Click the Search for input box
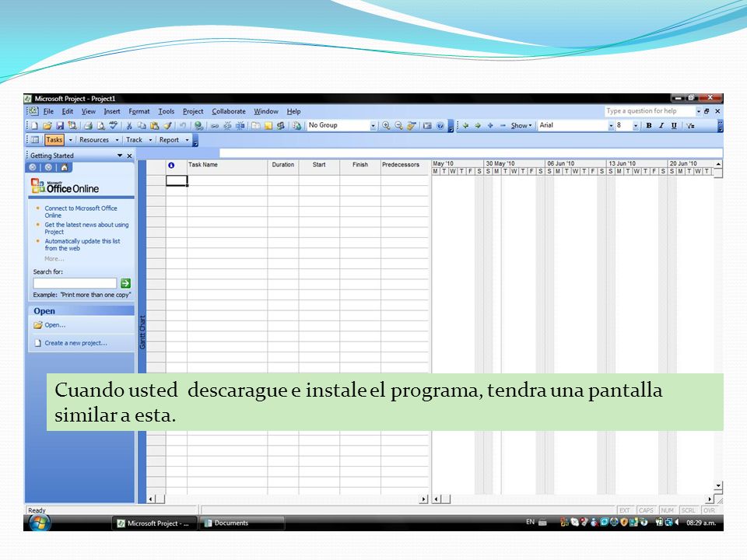Screen dimensions: 747x560 point(75,283)
